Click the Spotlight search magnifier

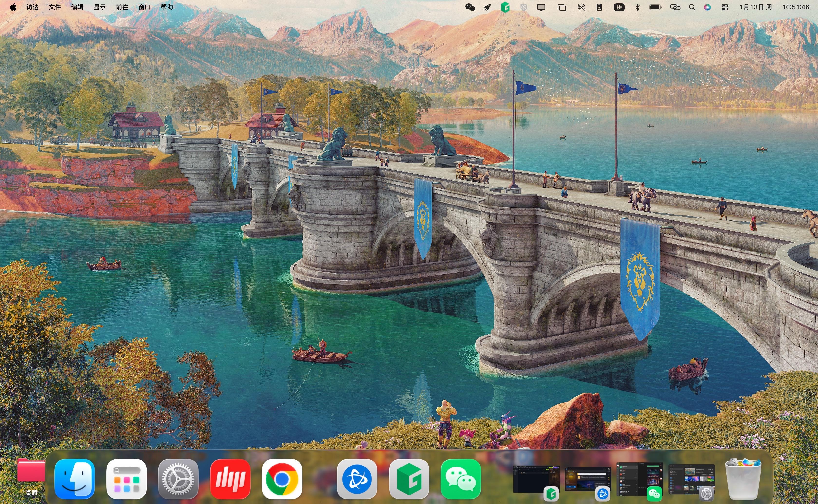[x=692, y=7]
